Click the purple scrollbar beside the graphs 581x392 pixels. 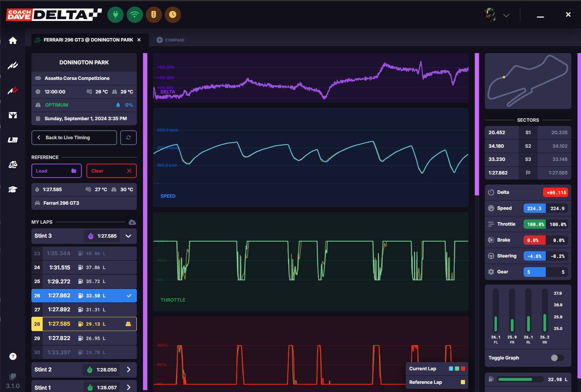coord(477,124)
